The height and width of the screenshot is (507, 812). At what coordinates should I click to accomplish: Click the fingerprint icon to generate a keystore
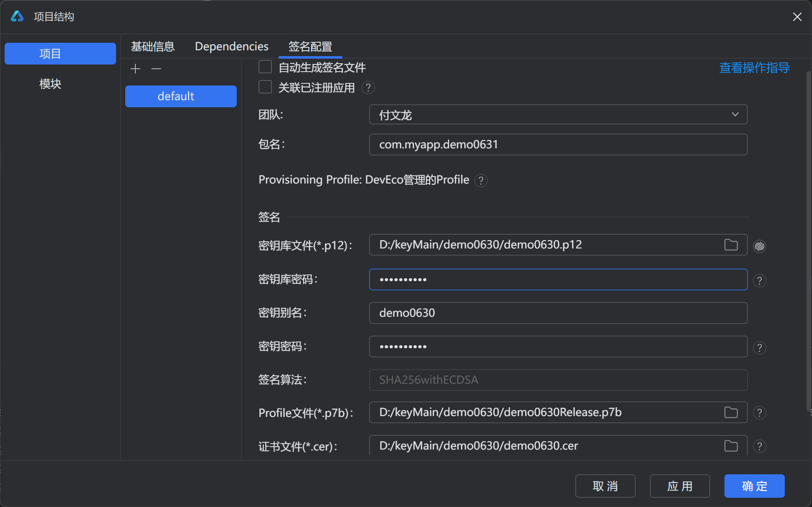(x=760, y=246)
